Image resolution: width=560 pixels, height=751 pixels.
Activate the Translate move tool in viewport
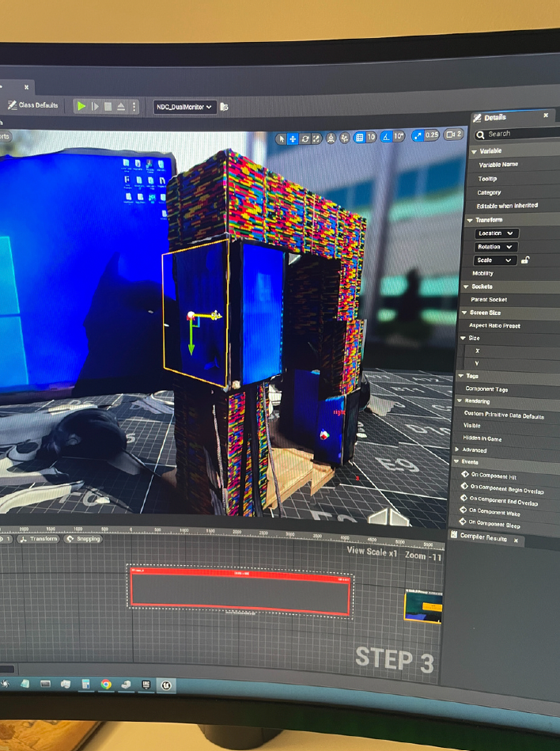tap(293, 139)
